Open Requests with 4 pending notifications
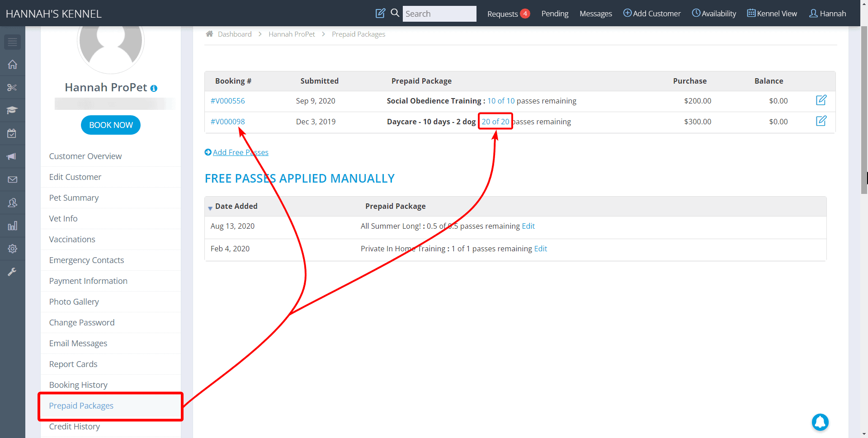The image size is (868, 438). [508, 14]
